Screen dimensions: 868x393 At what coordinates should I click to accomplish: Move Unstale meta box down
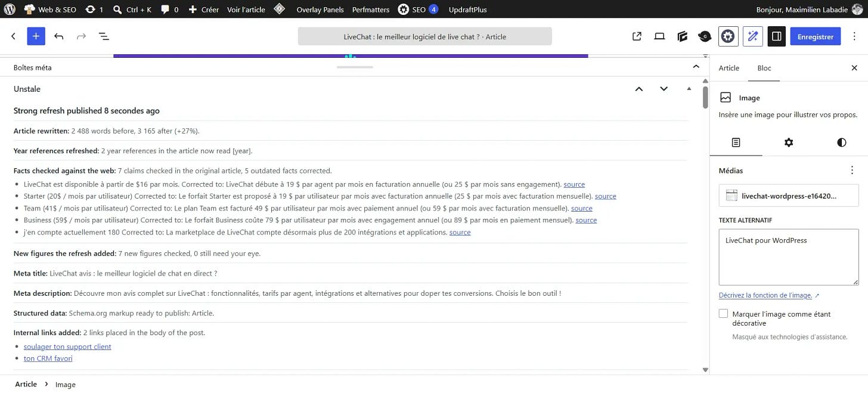664,89
